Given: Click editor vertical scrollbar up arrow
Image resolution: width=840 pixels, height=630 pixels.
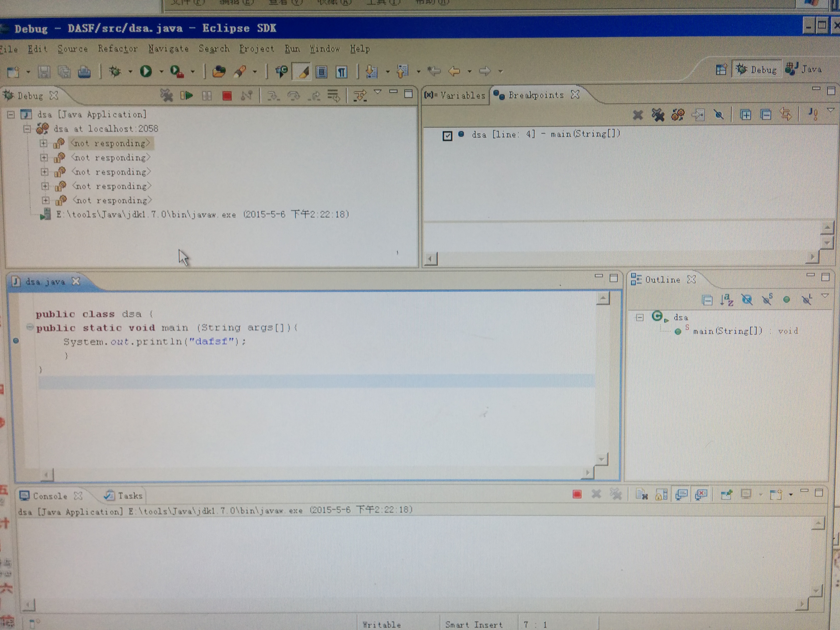Looking at the screenshot, I should coord(603,299).
